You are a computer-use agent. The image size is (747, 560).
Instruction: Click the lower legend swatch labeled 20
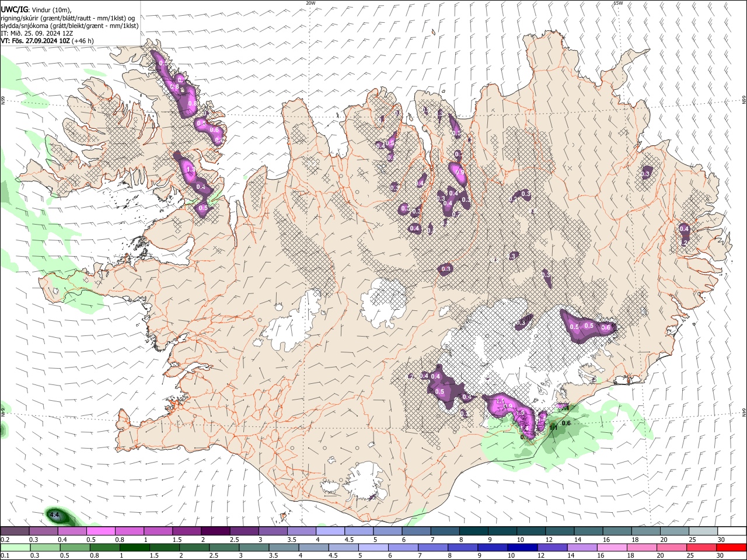pyautogui.click(x=672, y=547)
